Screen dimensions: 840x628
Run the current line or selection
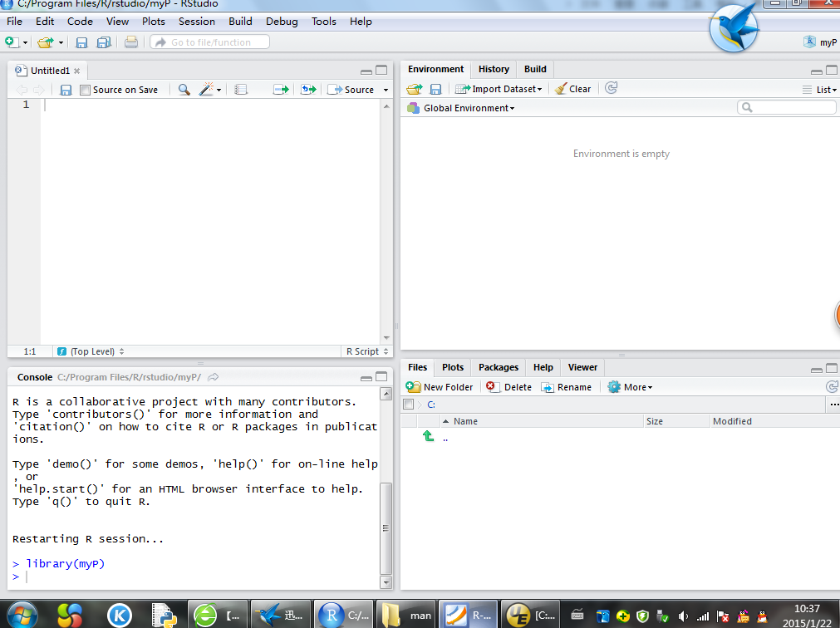281,90
